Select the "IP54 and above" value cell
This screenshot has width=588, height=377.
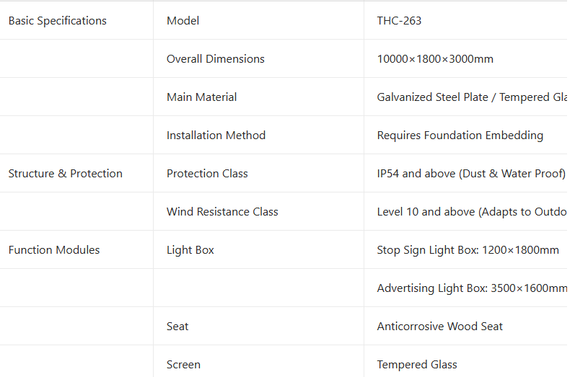coord(471,174)
